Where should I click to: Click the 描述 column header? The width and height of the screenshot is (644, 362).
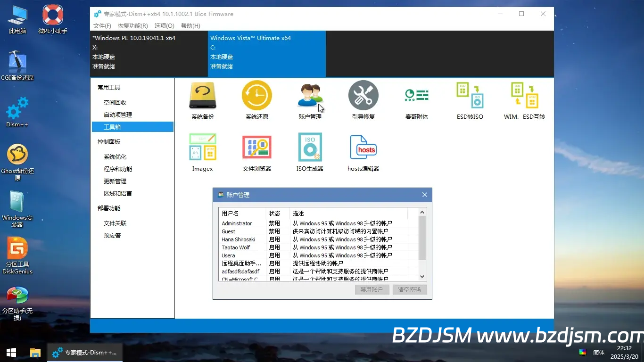coord(348,214)
